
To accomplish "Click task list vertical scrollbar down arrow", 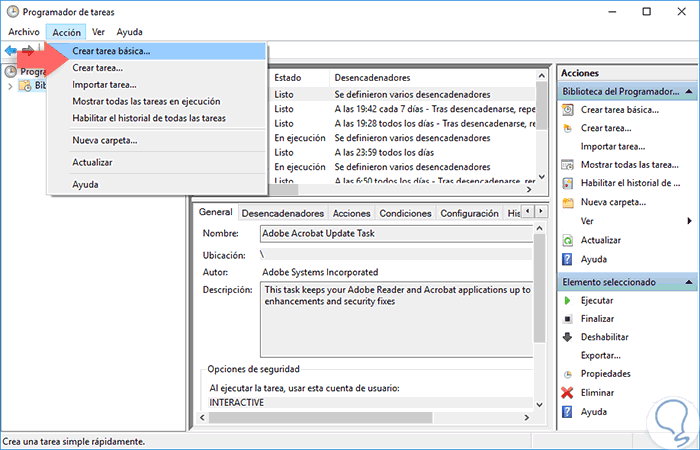I will [x=542, y=177].
